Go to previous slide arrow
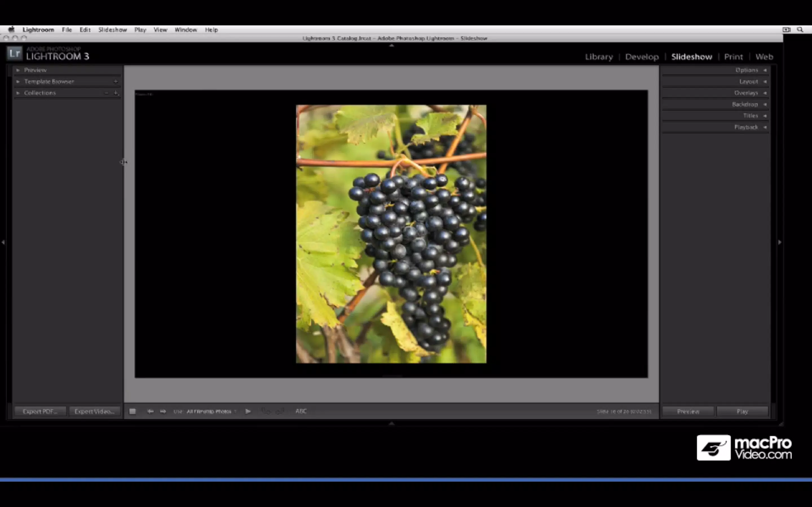The image size is (812, 507). coord(150,411)
